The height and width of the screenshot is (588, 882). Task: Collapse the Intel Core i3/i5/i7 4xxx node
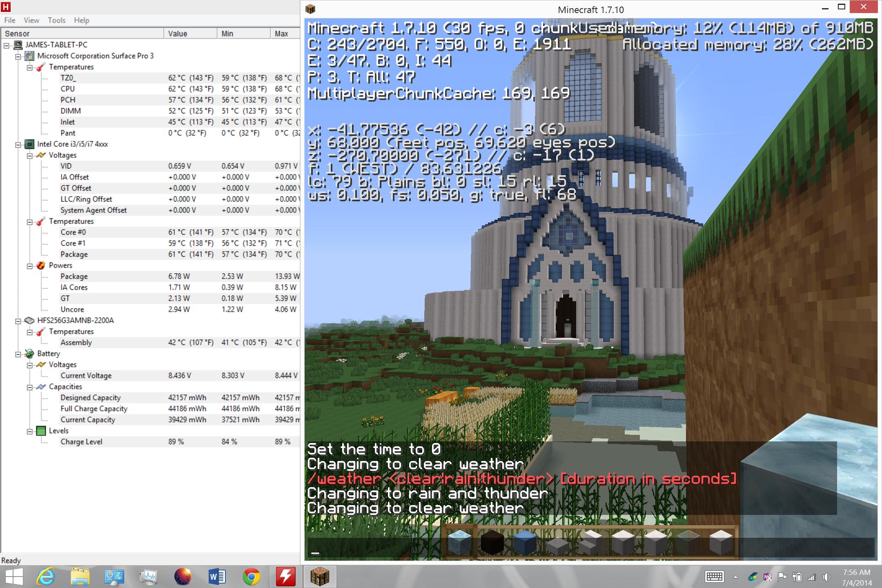[18, 145]
